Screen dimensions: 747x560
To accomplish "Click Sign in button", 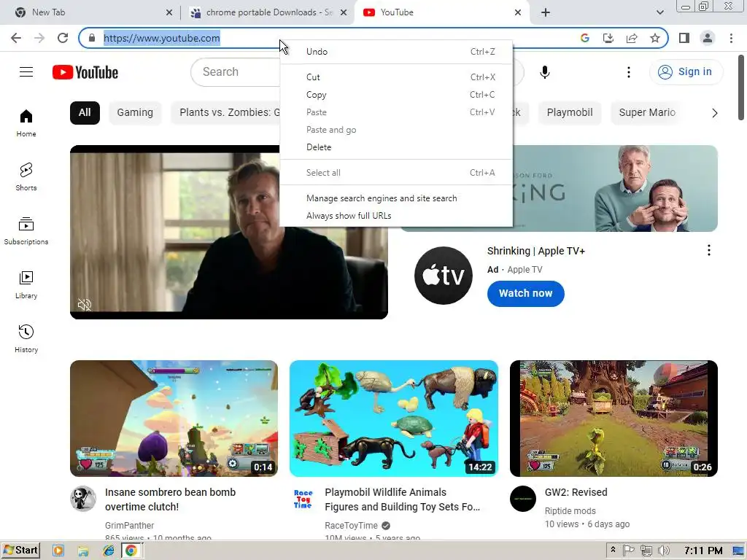I will [686, 72].
